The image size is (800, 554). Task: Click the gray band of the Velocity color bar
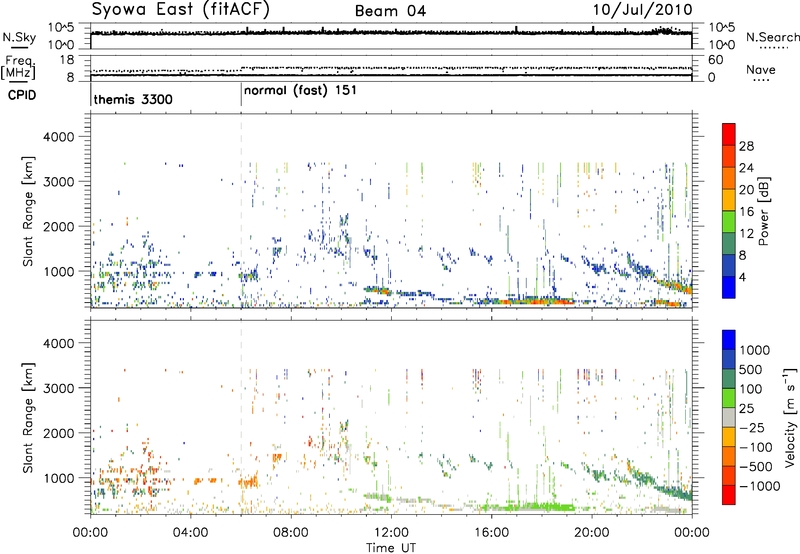729,418
